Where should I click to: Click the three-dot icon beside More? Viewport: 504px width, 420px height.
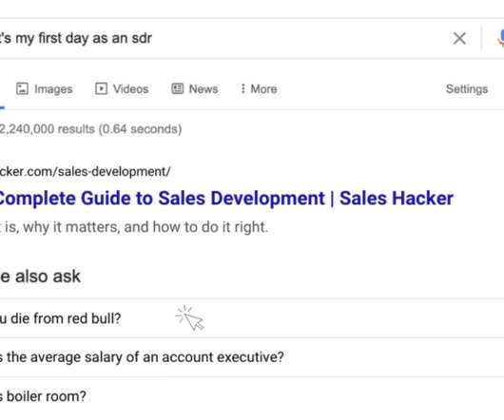point(243,88)
